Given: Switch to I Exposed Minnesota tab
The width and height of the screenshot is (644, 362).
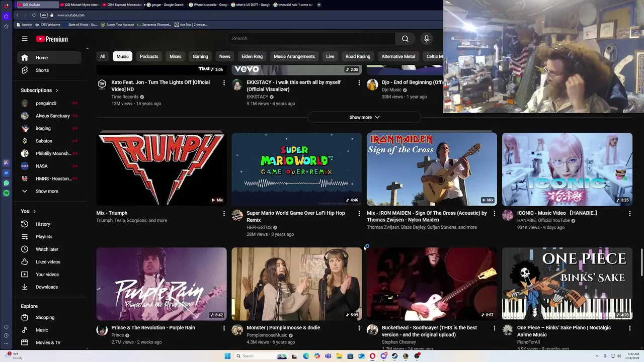Looking at the screenshot, I should coord(123,5).
